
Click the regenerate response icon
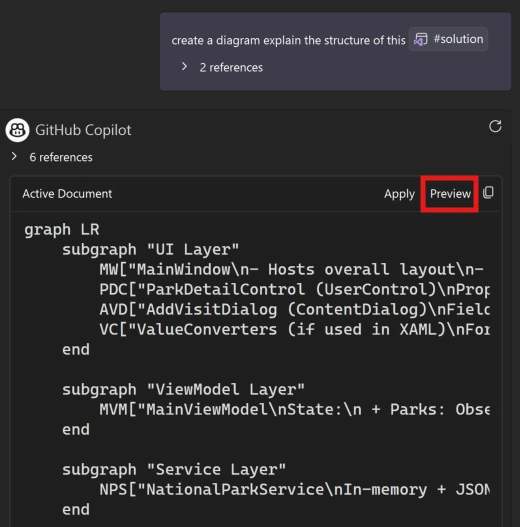coord(495,127)
